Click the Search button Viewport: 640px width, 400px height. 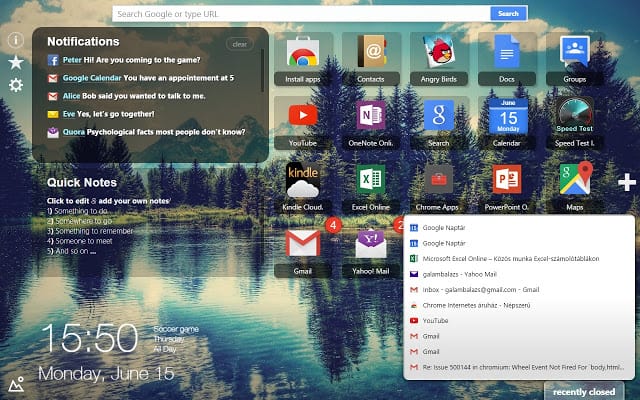pos(508,13)
